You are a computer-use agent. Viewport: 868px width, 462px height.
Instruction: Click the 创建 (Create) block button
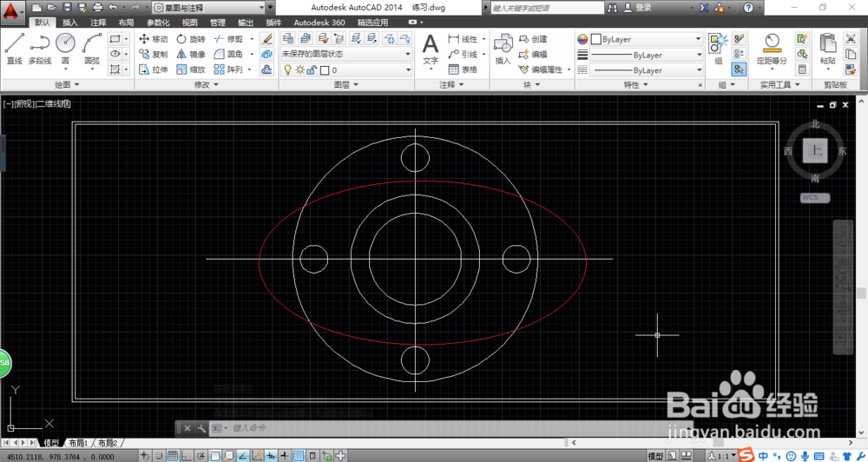[533, 39]
